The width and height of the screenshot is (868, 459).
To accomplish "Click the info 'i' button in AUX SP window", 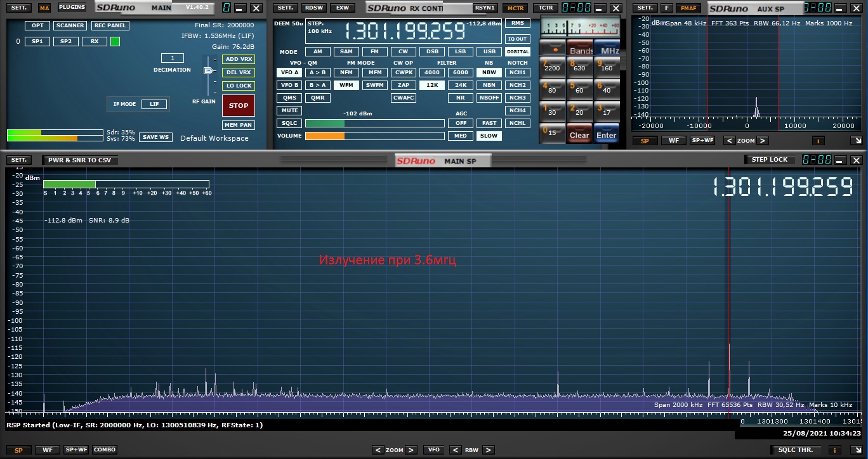I will 818,141.
